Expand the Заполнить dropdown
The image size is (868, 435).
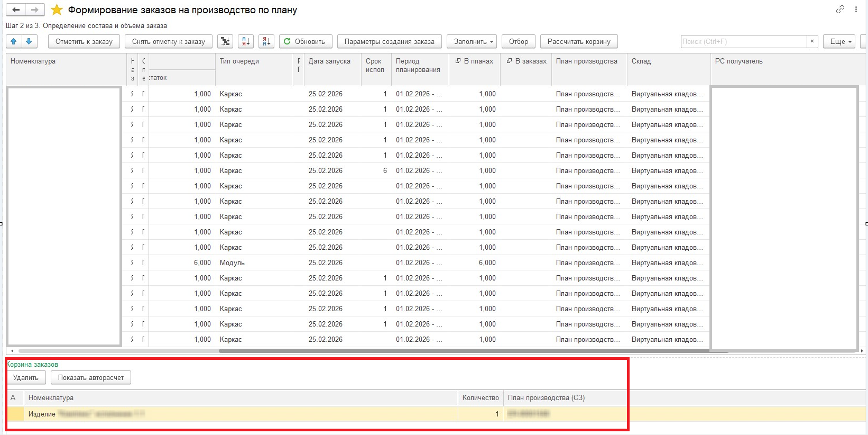click(473, 41)
